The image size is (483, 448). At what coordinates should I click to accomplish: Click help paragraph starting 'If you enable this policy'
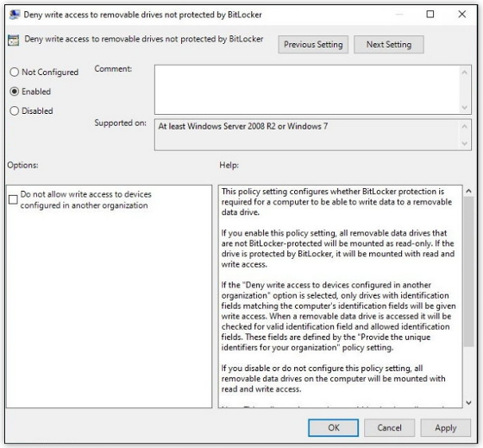point(338,249)
